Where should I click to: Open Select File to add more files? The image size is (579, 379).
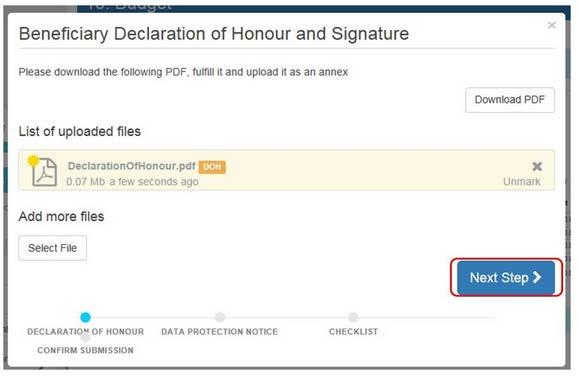pos(53,248)
